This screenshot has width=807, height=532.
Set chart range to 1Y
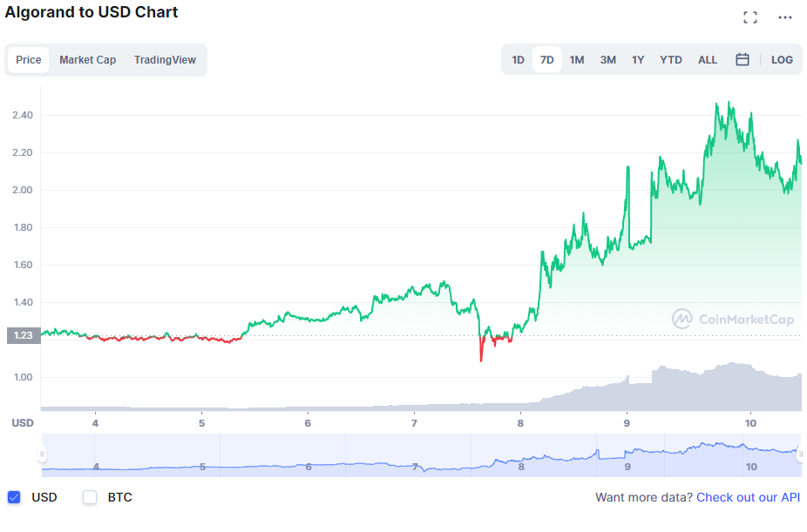[638, 59]
